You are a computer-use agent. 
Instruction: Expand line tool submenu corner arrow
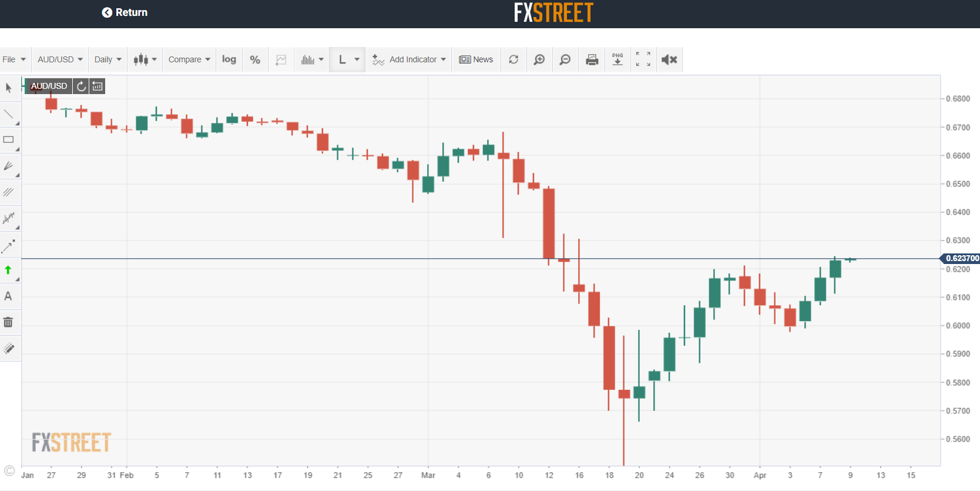tap(18, 123)
